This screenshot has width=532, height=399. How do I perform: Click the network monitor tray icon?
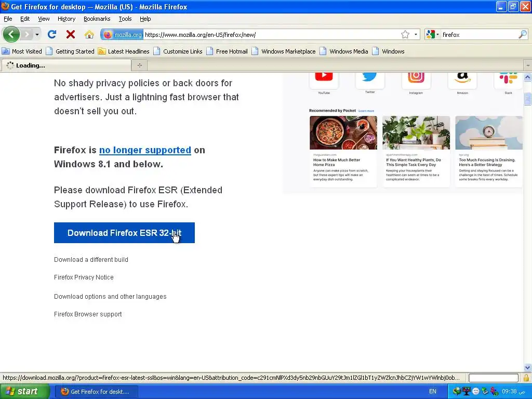(467, 392)
